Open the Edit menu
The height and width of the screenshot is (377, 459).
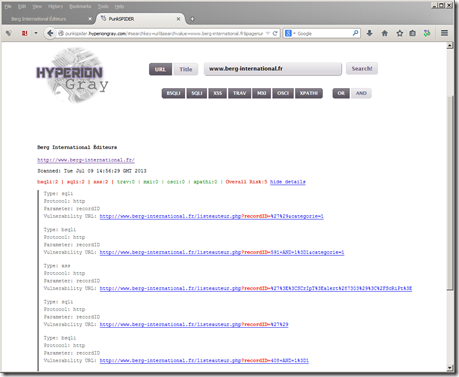pyautogui.click(x=22, y=6)
